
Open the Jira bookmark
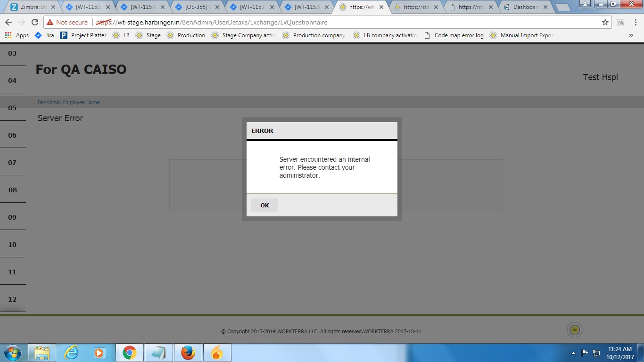(x=44, y=35)
